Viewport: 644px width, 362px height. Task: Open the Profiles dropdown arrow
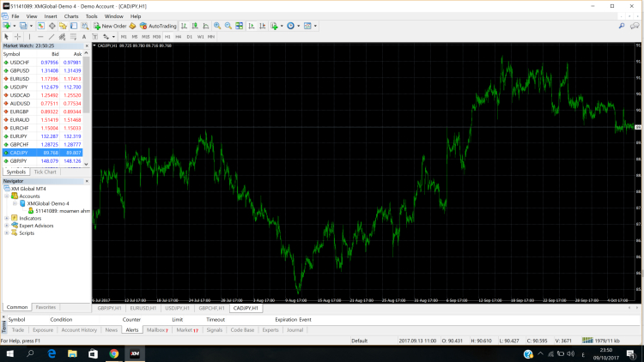31,26
